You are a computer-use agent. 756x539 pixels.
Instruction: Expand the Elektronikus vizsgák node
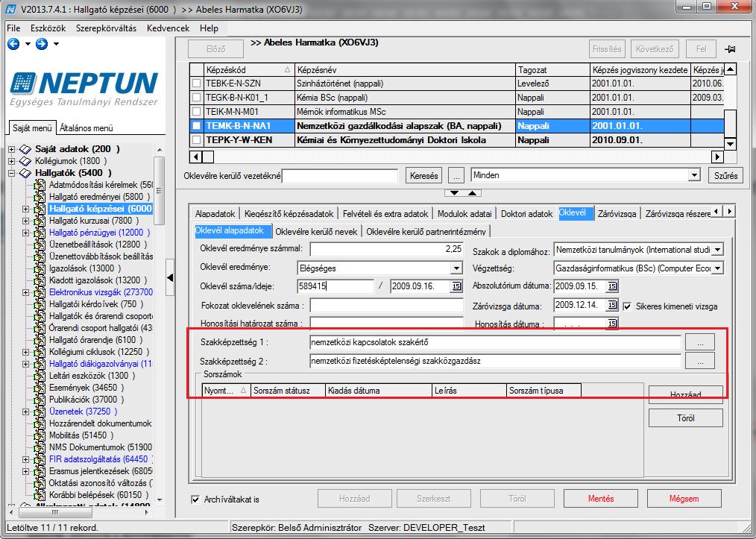[25, 292]
